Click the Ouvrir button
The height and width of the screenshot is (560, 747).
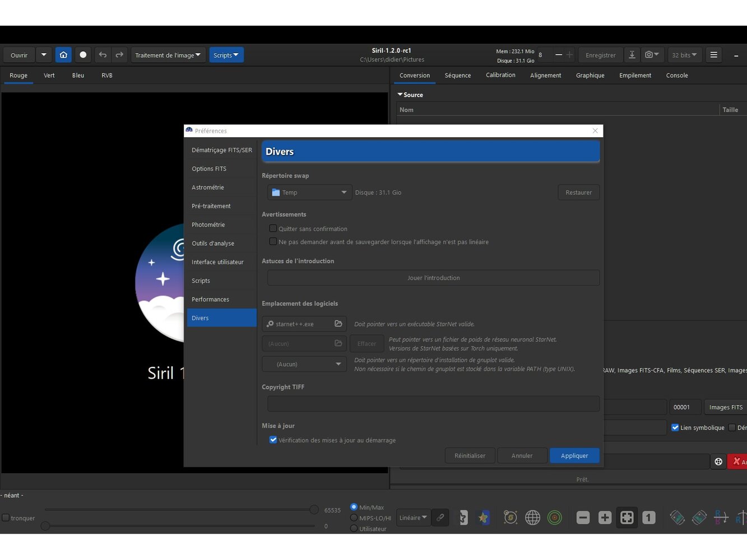click(19, 55)
